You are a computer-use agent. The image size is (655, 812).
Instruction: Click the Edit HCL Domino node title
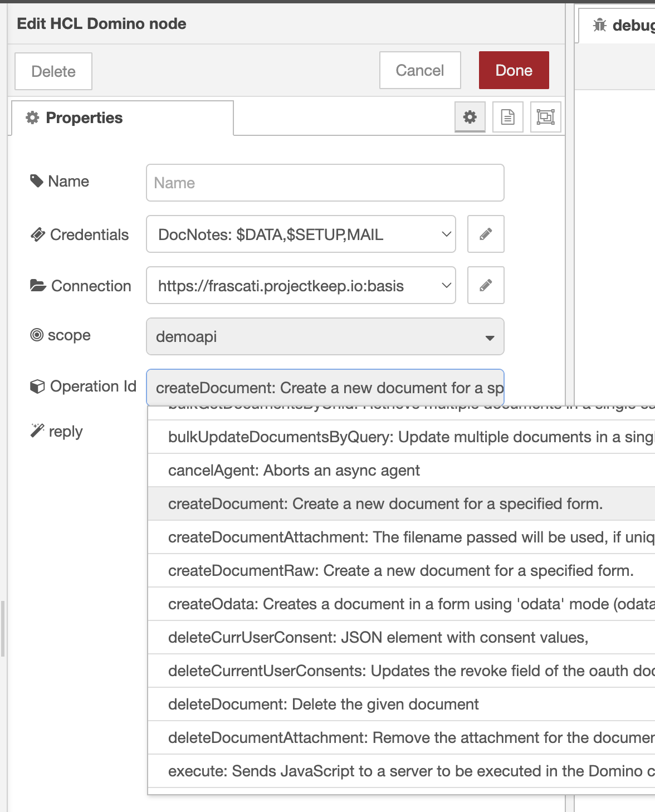(x=101, y=23)
